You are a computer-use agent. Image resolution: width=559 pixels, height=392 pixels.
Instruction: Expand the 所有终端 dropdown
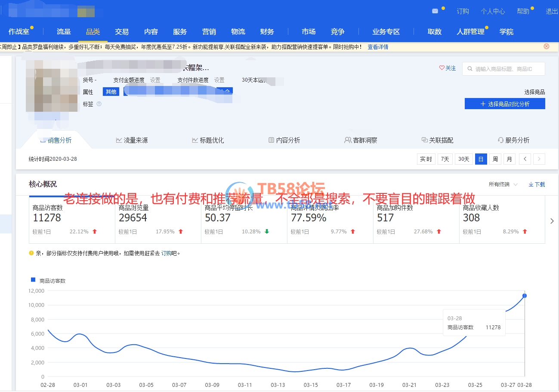pyautogui.click(x=503, y=184)
